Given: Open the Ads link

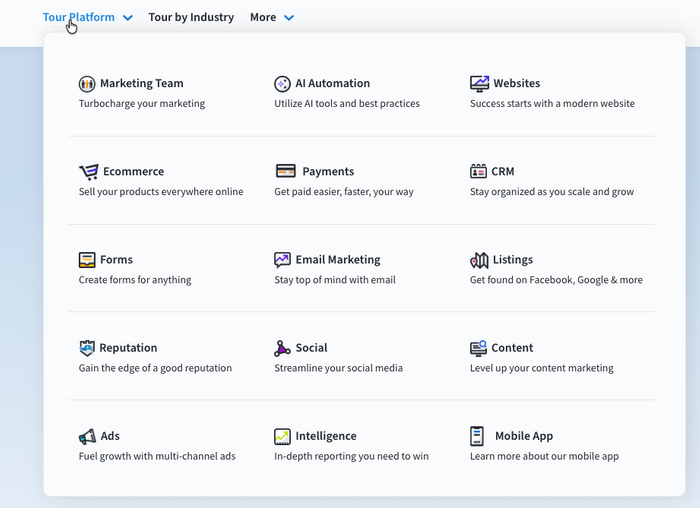Looking at the screenshot, I should click(110, 436).
